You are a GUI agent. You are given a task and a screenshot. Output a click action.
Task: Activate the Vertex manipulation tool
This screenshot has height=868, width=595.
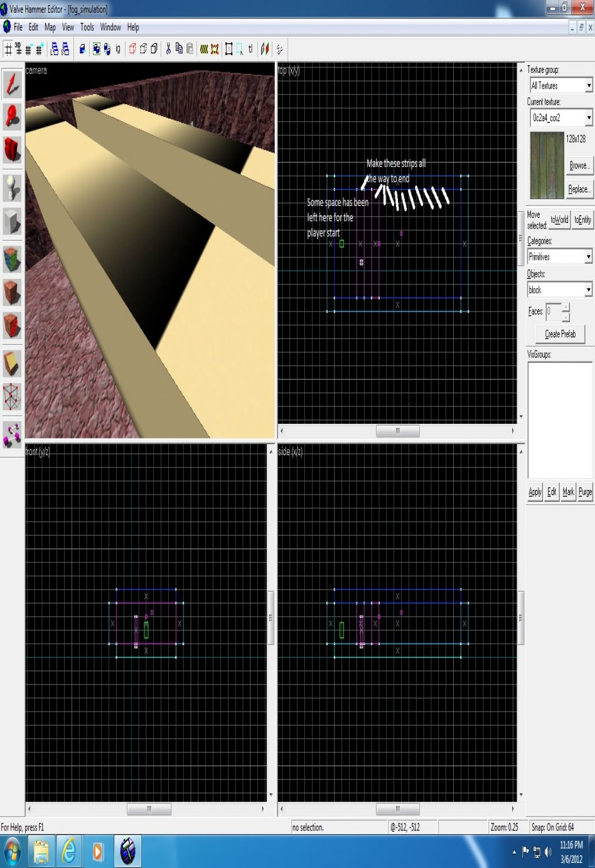coord(12,398)
